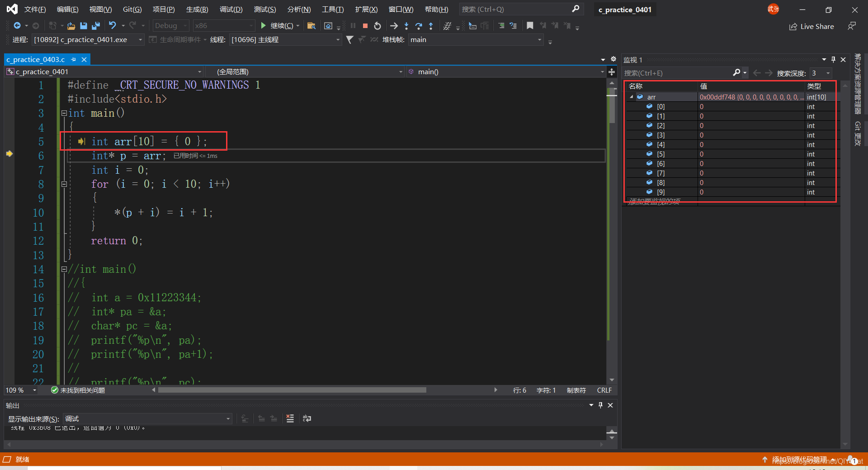Save the current file
This screenshot has width=868, height=470.
[x=84, y=26]
